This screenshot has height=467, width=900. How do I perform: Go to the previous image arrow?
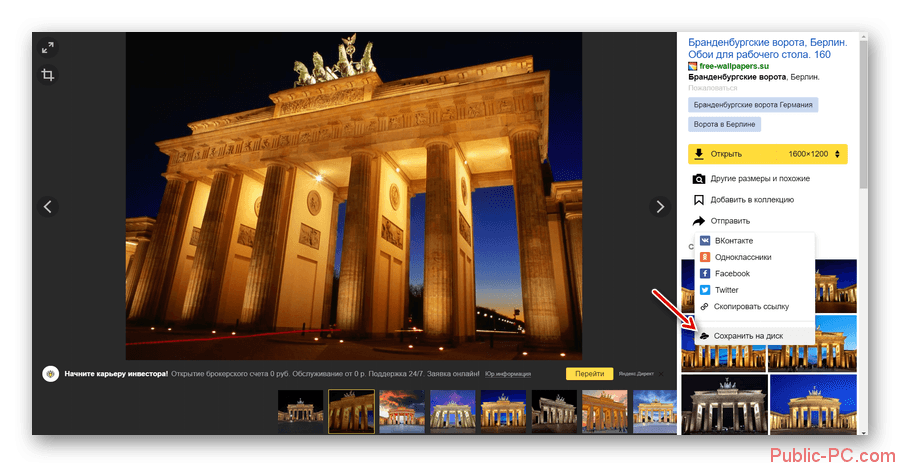click(x=48, y=207)
